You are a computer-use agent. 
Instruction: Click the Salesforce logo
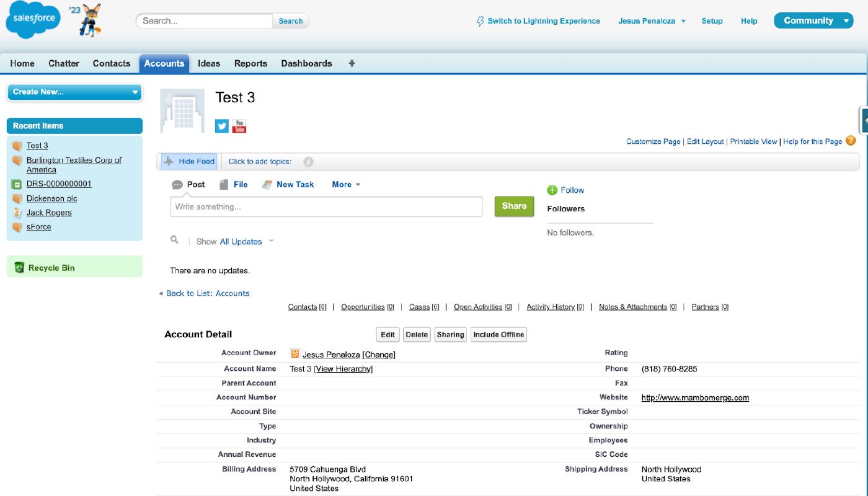click(33, 19)
